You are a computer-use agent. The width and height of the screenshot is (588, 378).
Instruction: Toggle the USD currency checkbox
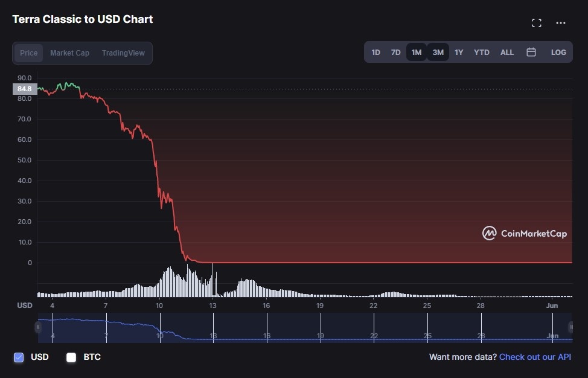tap(19, 357)
